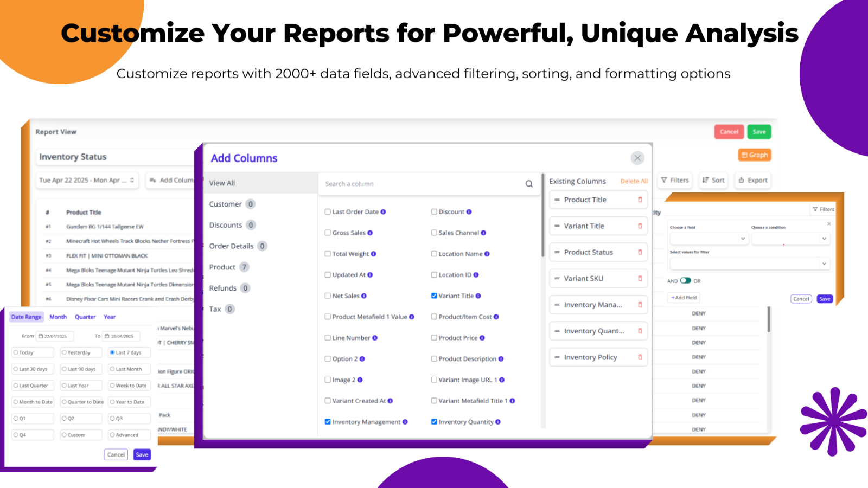Click the Add Column button
868x488 pixels.
[x=171, y=180]
